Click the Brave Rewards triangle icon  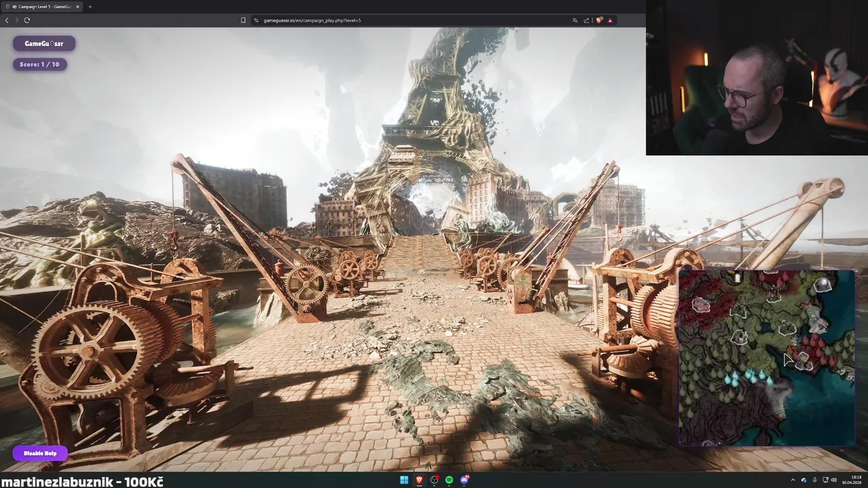(610, 20)
